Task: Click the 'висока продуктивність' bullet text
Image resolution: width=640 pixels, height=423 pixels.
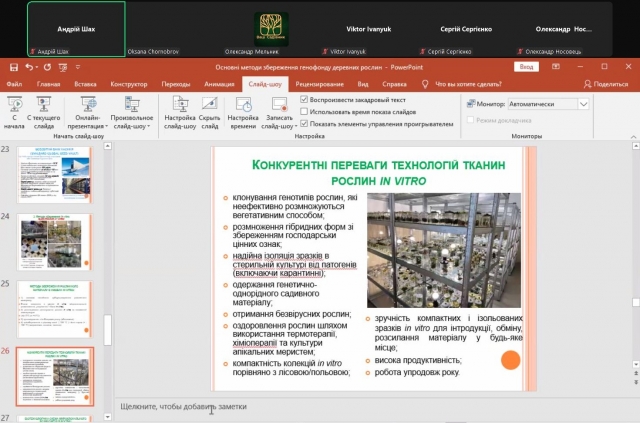Action: click(x=418, y=360)
